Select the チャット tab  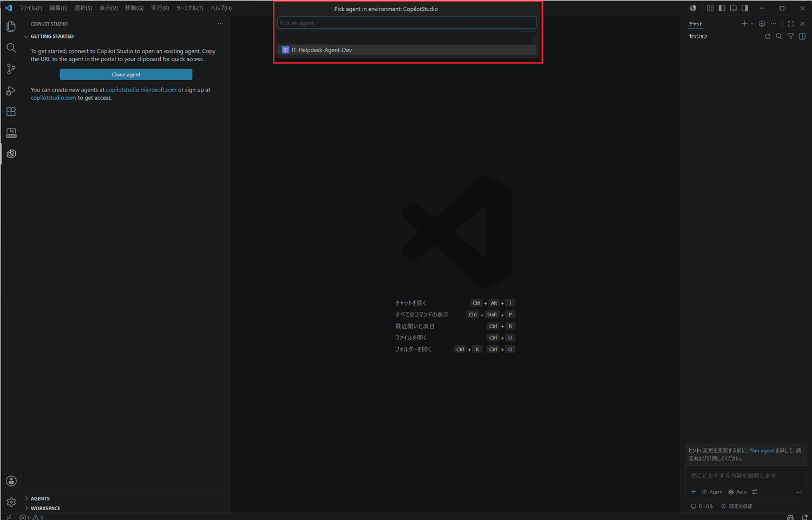point(696,24)
